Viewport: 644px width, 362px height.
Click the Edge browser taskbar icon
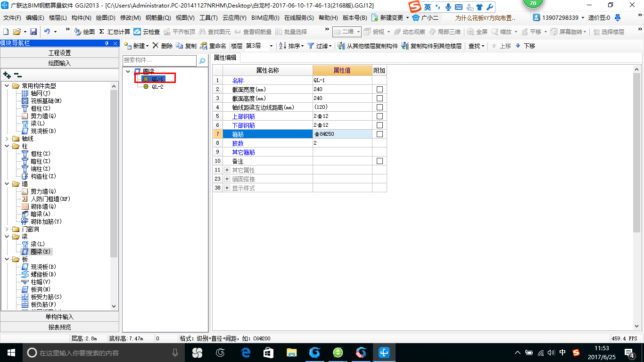[245, 352]
